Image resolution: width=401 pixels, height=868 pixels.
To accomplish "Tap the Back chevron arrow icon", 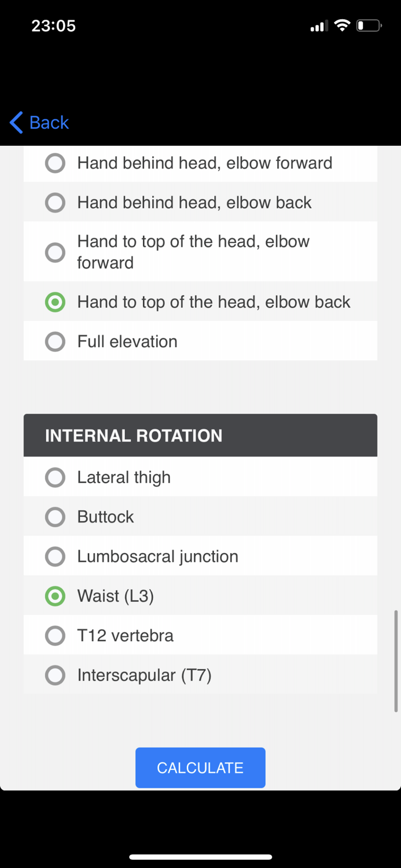I will pyautogui.click(x=17, y=123).
